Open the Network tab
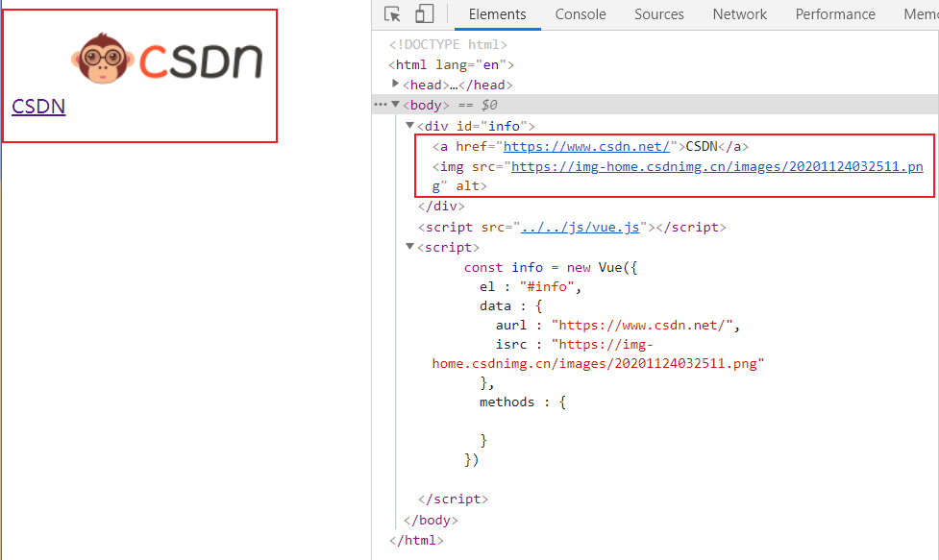 tap(740, 14)
